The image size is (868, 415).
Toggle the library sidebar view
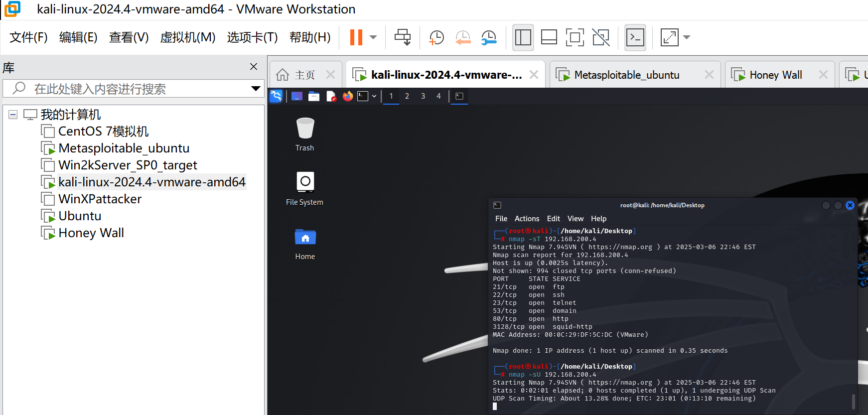point(523,37)
